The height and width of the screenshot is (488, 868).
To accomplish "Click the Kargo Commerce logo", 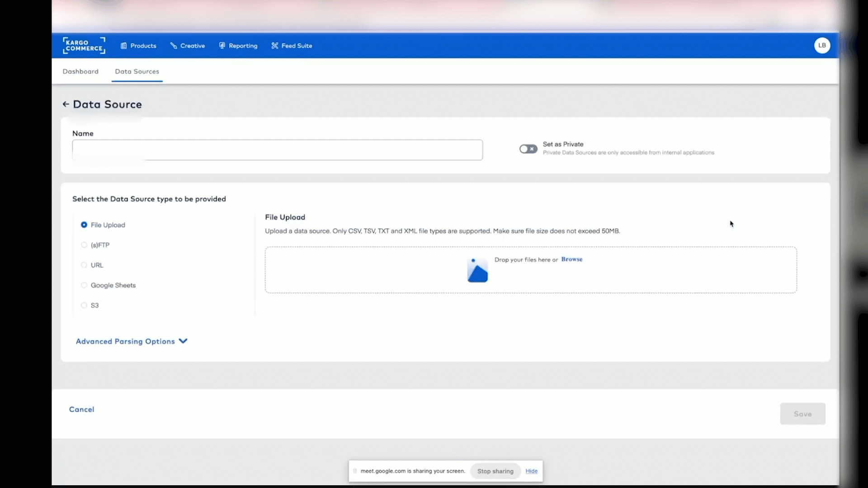I will tap(84, 45).
